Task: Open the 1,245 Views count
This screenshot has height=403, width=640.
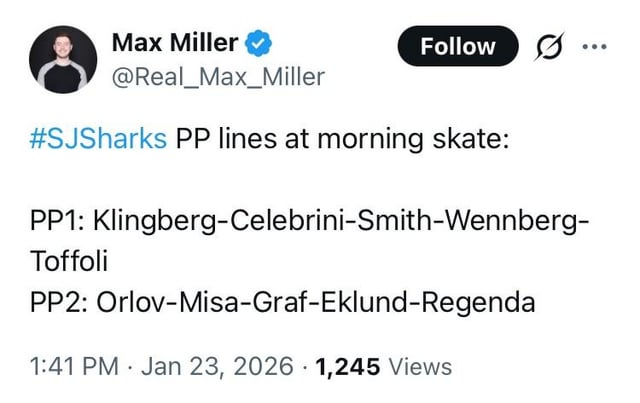Action: pyautogui.click(x=382, y=367)
